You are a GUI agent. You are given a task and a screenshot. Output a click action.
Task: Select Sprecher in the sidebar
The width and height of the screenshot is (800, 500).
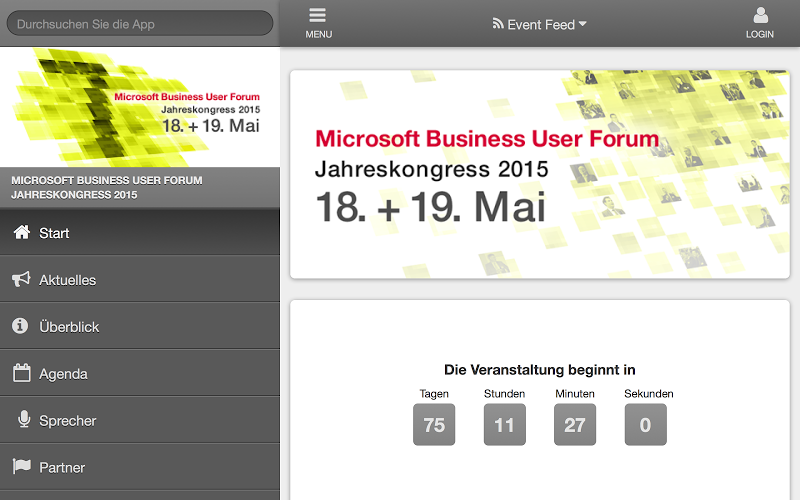coord(68,421)
